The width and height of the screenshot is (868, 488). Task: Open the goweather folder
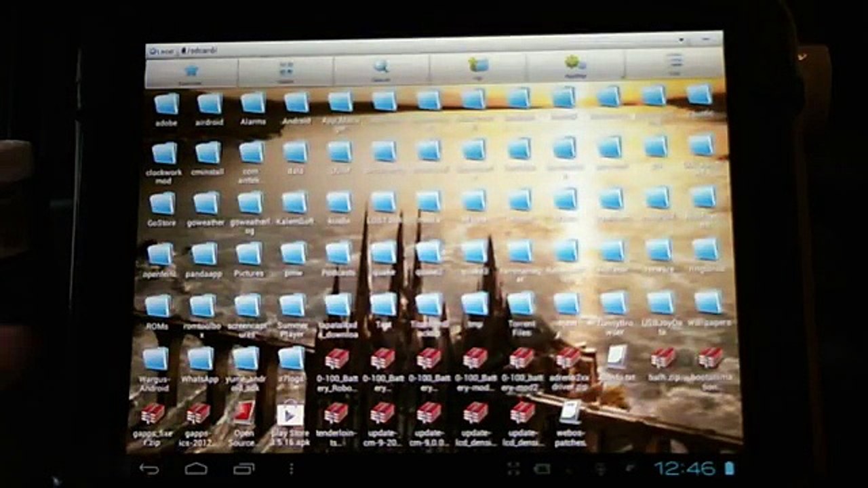pos(205,209)
